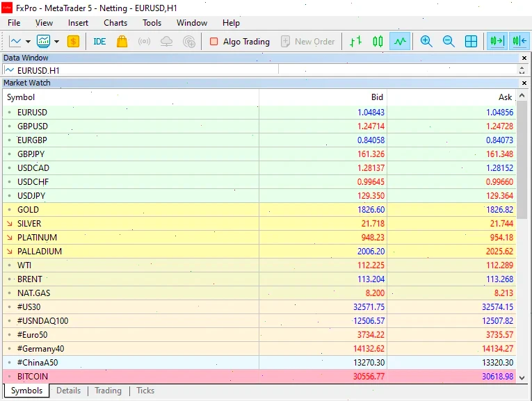Expand the profiles dropdown arrow
The width and height of the screenshot is (532, 401).
56,42
